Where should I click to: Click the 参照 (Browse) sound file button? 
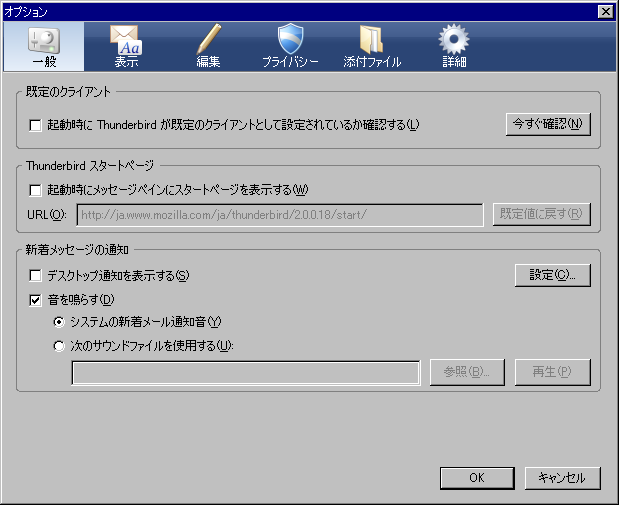pyautogui.click(x=467, y=372)
